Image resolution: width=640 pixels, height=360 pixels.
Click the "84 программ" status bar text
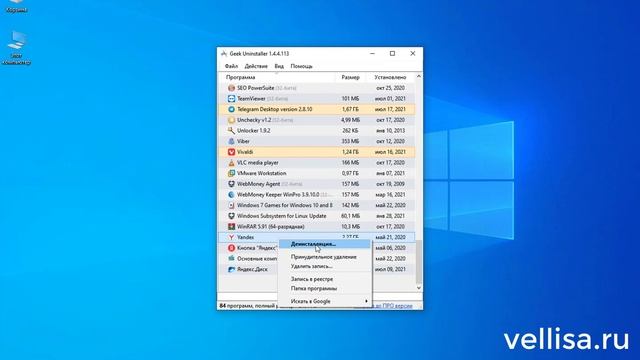[236, 306]
